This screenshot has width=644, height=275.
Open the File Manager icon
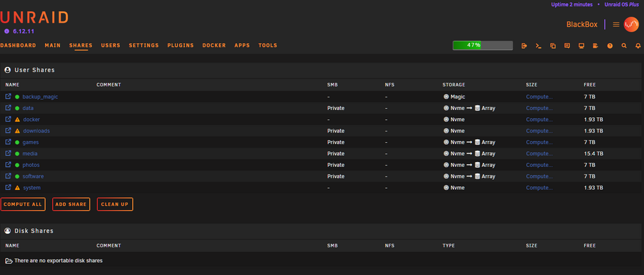coord(553,46)
